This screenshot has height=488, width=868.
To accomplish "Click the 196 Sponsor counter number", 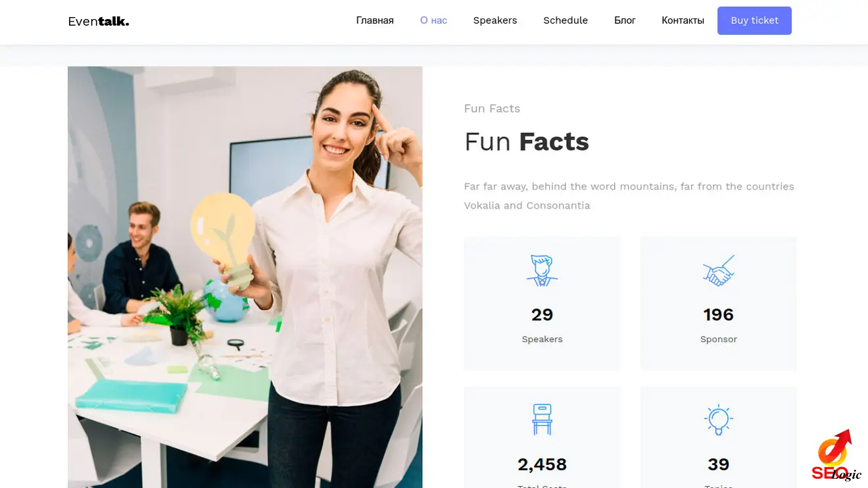I will [718, 315].
